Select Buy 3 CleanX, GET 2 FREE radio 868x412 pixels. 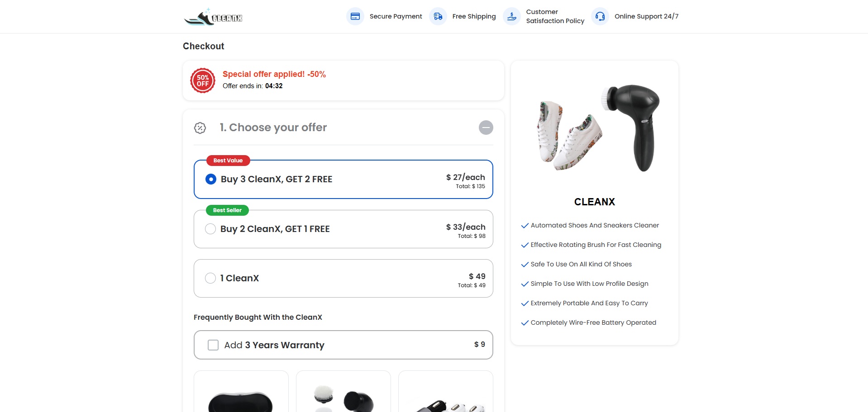[211, 179]
